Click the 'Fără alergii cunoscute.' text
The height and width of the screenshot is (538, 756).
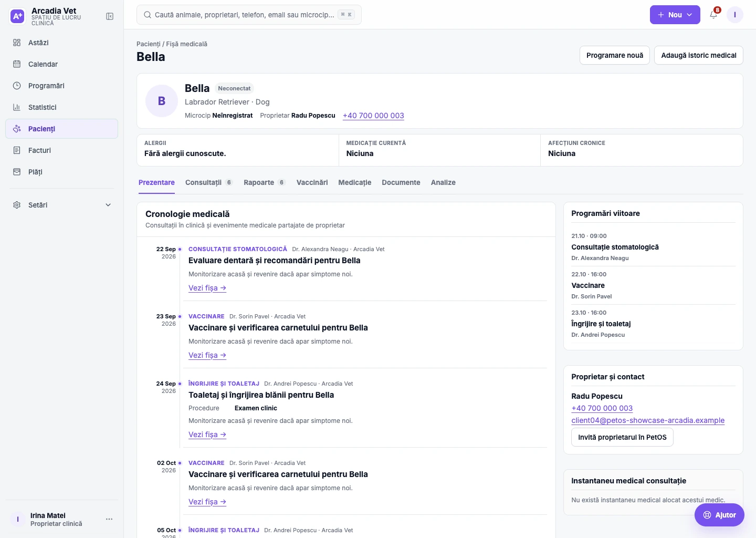click(185, 153)
